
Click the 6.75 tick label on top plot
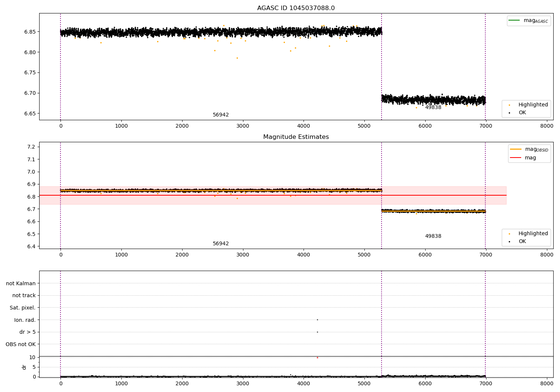(30, 73)
